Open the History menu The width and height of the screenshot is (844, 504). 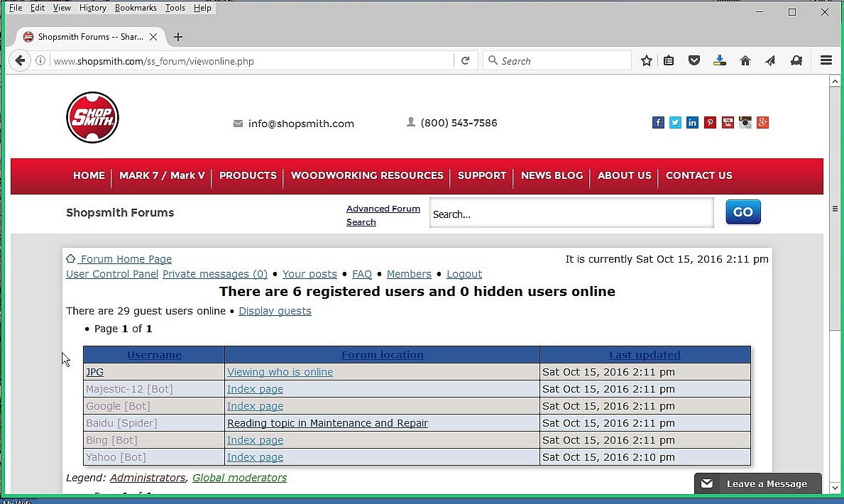(x=92, y=8)
